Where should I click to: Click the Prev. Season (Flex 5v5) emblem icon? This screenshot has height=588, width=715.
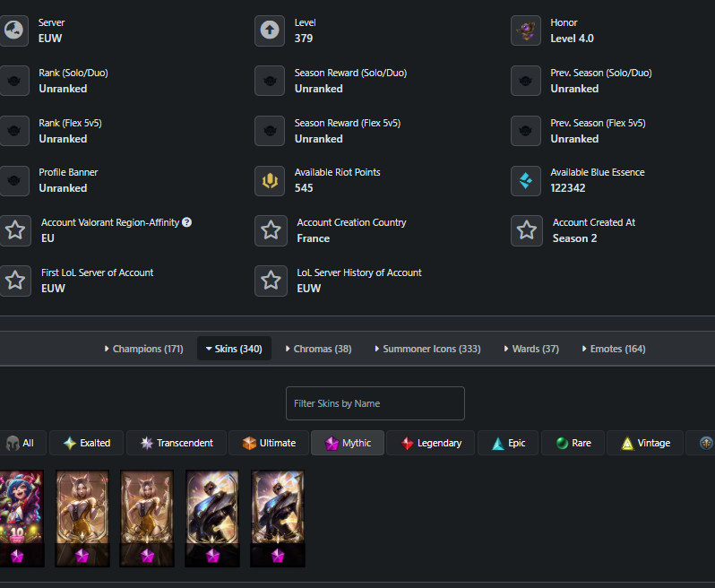coord(526,131)
